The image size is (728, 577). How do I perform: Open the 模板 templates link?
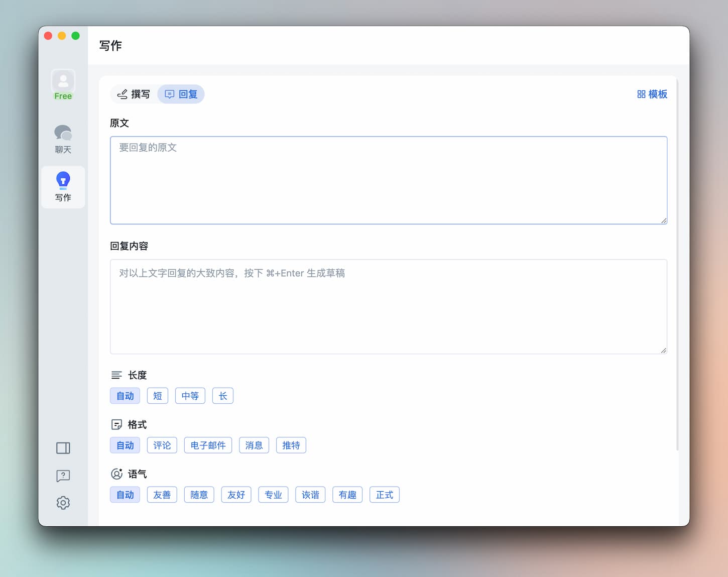(652, 94)
